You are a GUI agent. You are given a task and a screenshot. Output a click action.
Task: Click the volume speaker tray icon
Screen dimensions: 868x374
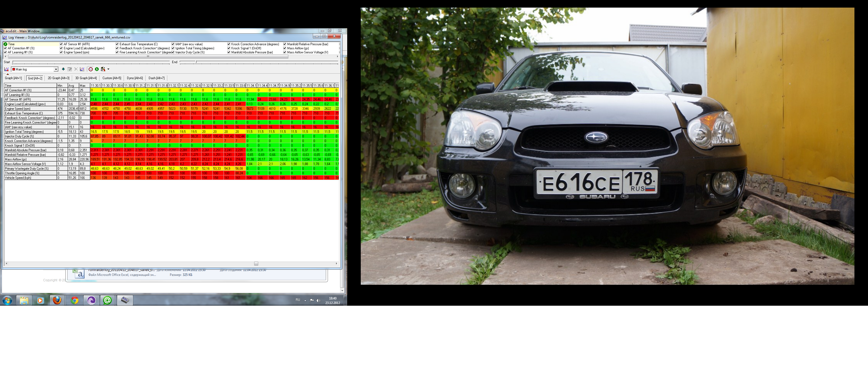tap(318, 300)
